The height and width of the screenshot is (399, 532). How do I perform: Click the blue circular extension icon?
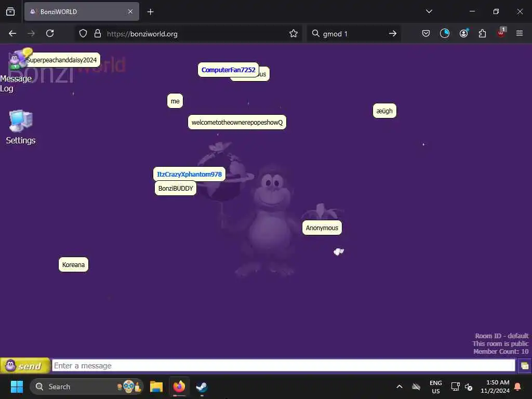445,34
